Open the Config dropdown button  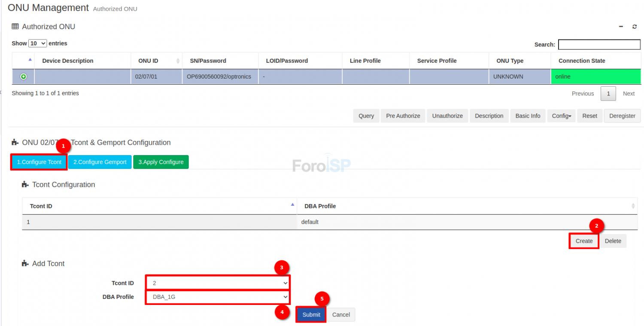click(561, 116)
